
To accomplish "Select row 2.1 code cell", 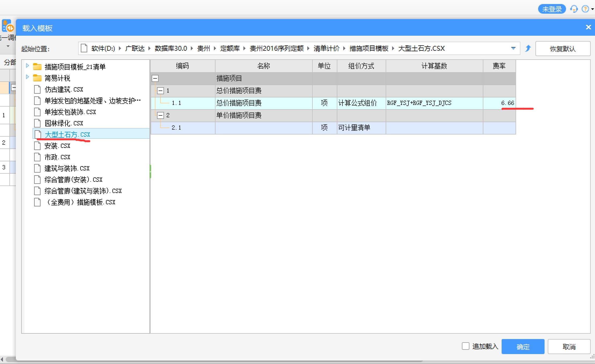I will click(183, 128).
